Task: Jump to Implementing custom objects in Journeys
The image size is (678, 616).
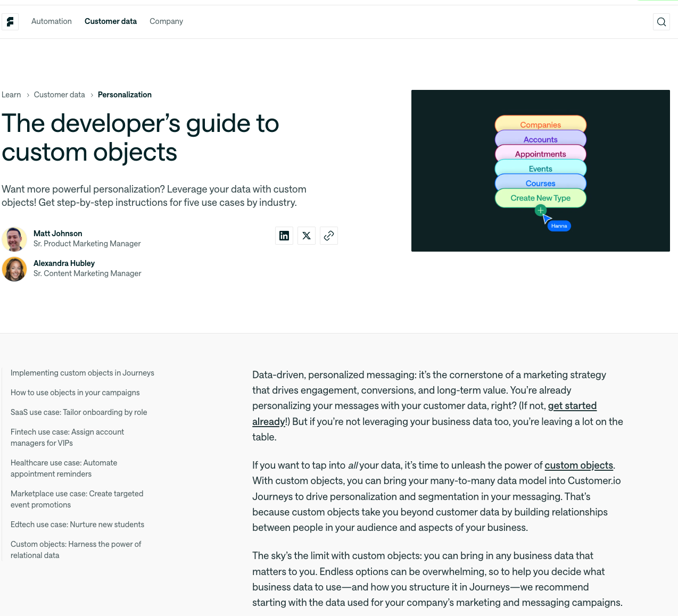Action: pos(82,373)
